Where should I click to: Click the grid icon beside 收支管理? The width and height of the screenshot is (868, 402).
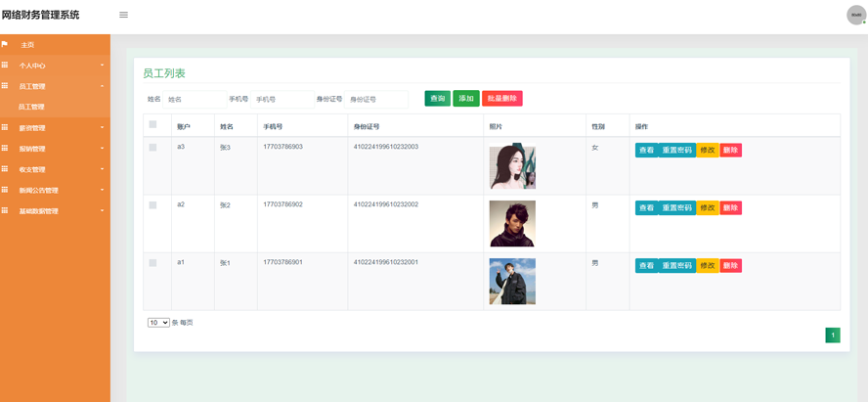(x=5, y=169)
